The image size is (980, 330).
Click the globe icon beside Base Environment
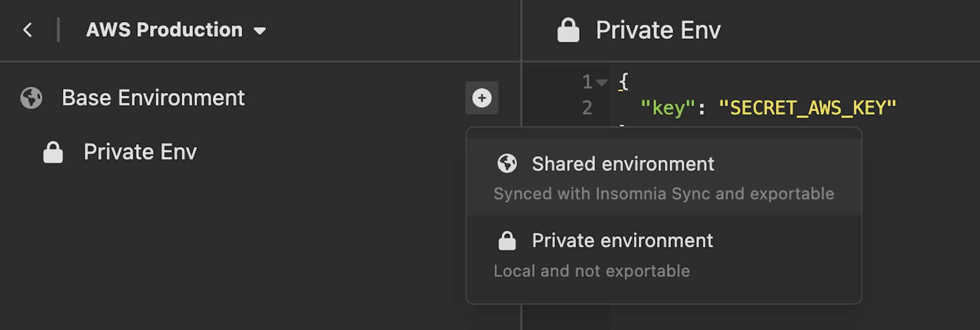tap(31, 98)
